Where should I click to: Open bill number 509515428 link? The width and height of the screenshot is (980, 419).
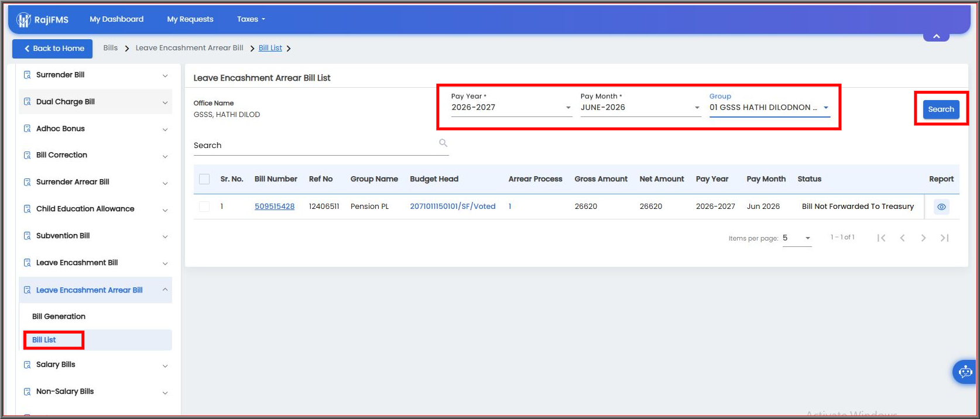pos(275,207)
